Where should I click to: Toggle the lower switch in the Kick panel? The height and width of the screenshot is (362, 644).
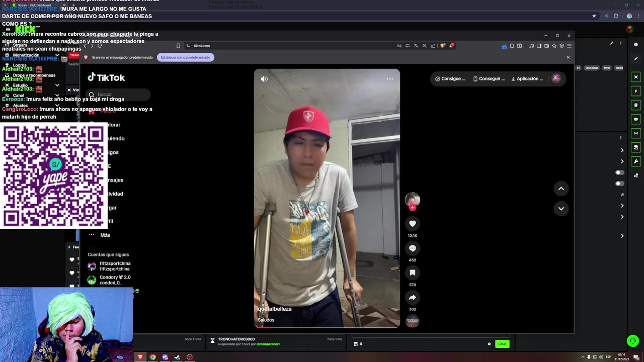620,184
